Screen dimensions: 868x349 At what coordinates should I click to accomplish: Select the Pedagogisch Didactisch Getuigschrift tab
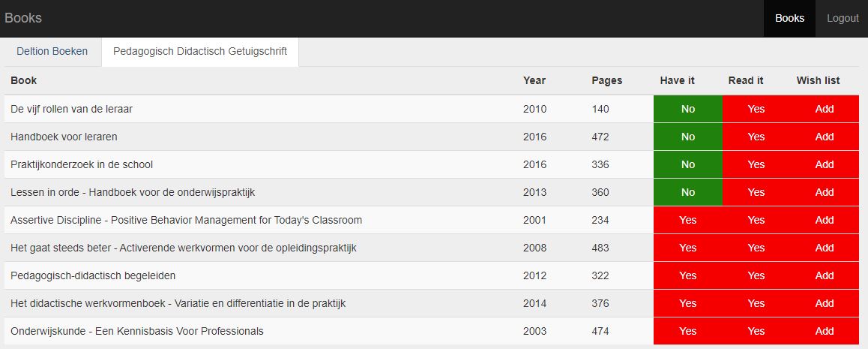(x=200, y=52)
